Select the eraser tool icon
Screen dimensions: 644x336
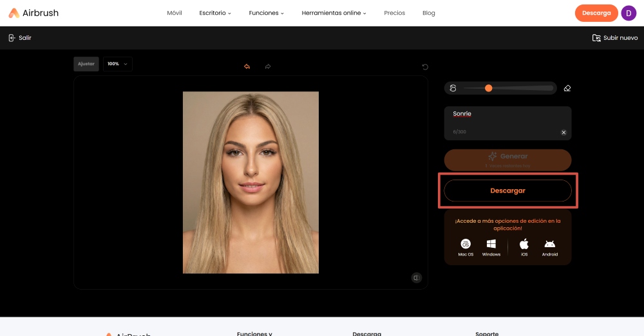coord(567,88)
